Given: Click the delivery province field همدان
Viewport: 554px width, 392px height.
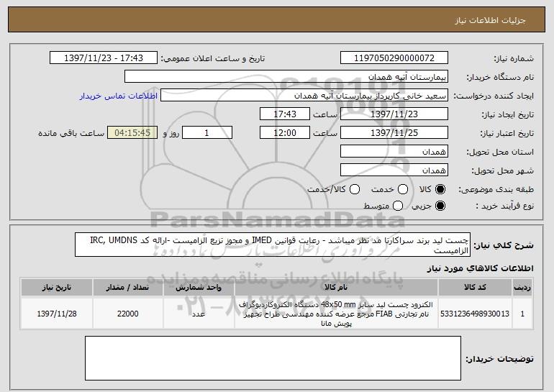Looking at the screenshot, I should coord(394,152).
